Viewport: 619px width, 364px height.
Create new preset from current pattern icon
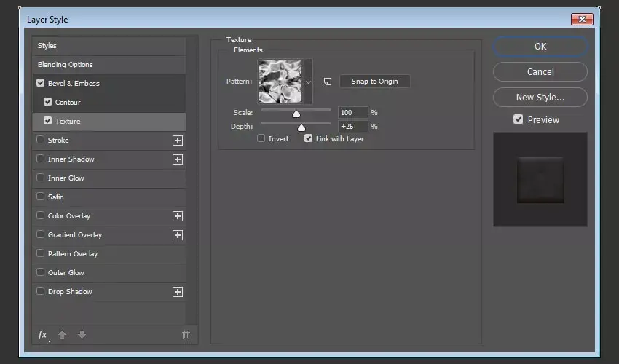tap(328, 82)
